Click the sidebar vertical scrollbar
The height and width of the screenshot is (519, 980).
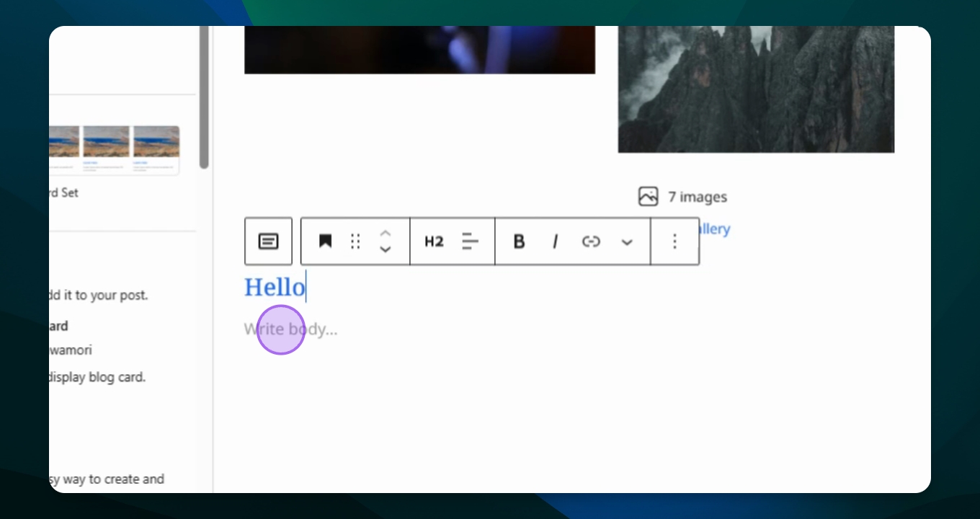(204, 97)
